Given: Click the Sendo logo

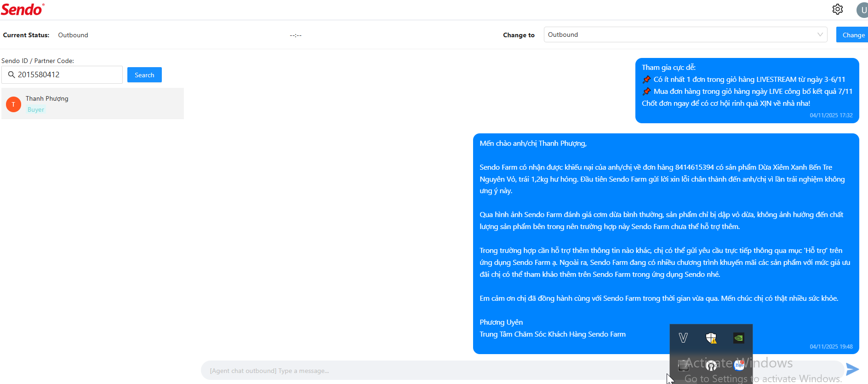Looking at the screenshot, I should (x=23, y=9).
